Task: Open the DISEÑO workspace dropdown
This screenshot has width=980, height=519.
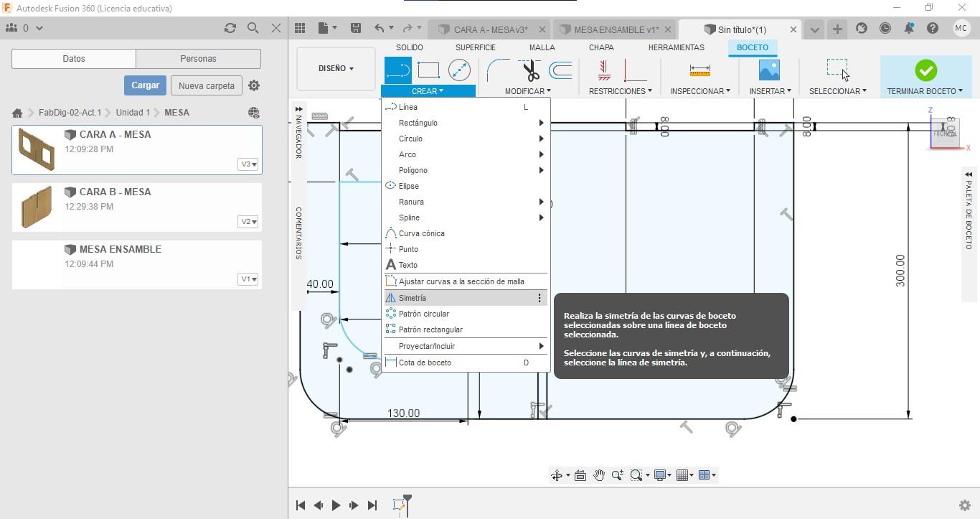Action: [x=336, y=68]
